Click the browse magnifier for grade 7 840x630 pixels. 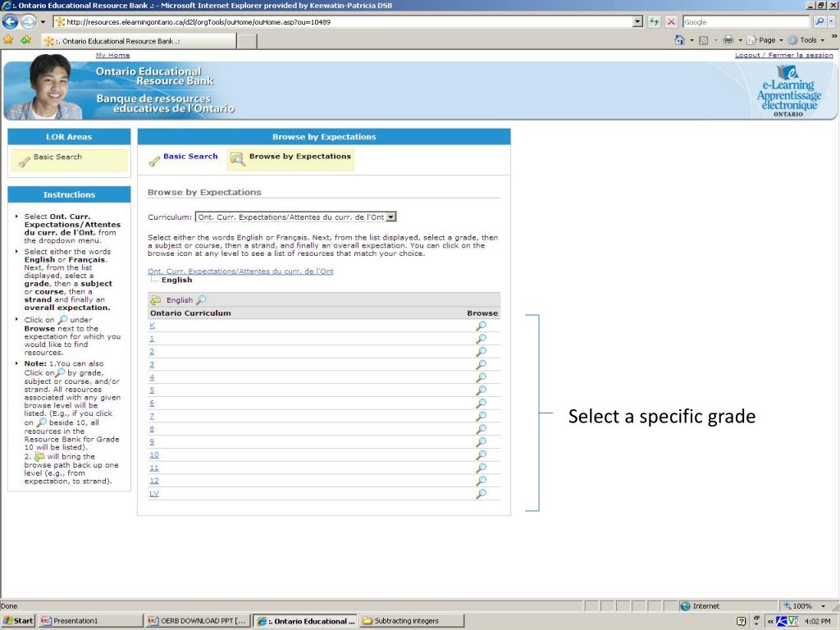(481, 416)
